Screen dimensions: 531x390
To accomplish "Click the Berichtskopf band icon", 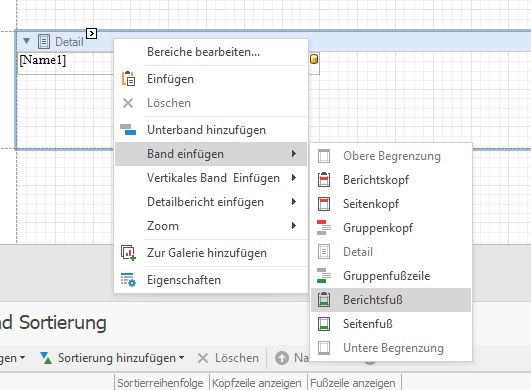I will pyautogui.click(x=324, y=180).
